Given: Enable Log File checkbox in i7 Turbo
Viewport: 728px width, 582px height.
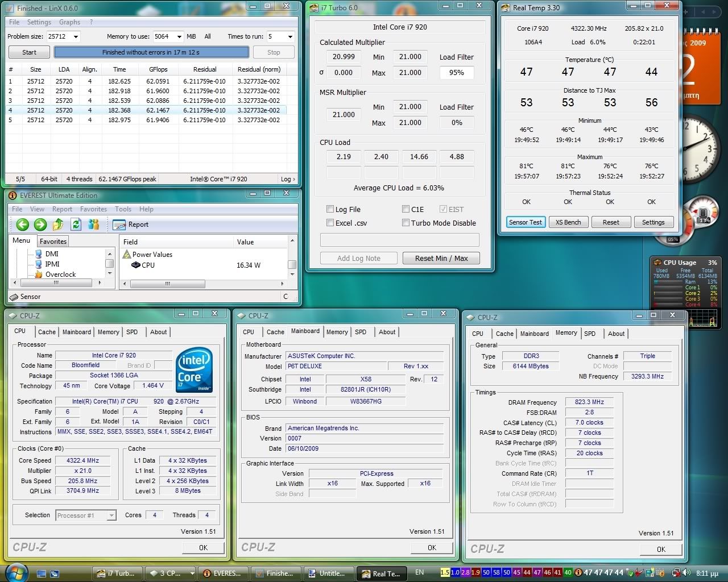Looking at the screenshot, I should (330, 209).
